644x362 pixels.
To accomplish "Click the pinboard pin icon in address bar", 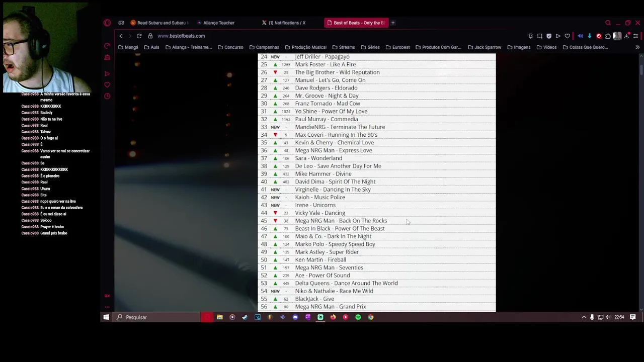I will (x=530, y=36).
